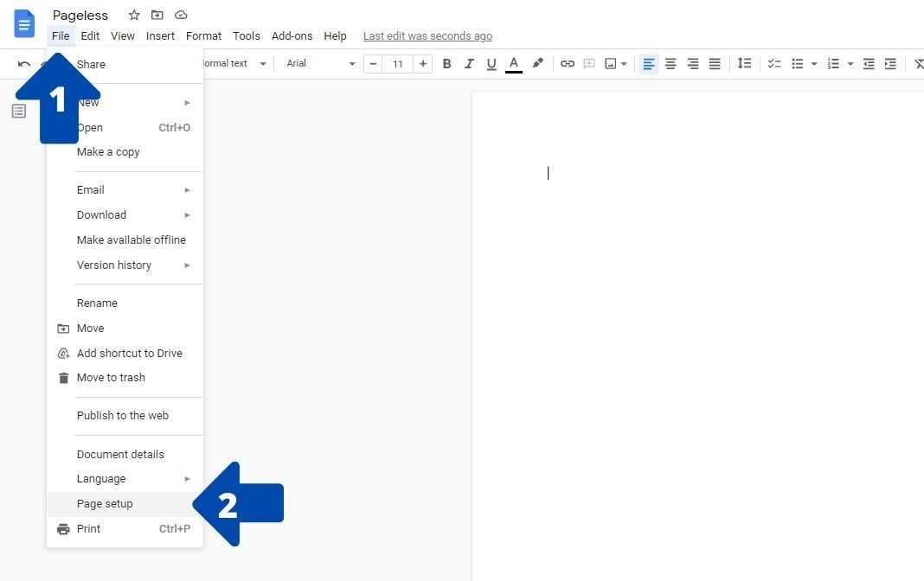Select Page setup from the File menu

pos(105,503)
